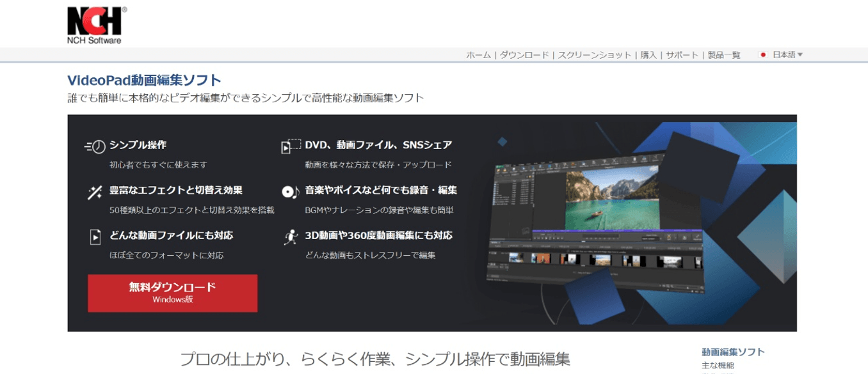Select the DVD、動画ファイル、SNSシェア heading
This screenshot has height=374, width=868.
[x=378, y=145]
